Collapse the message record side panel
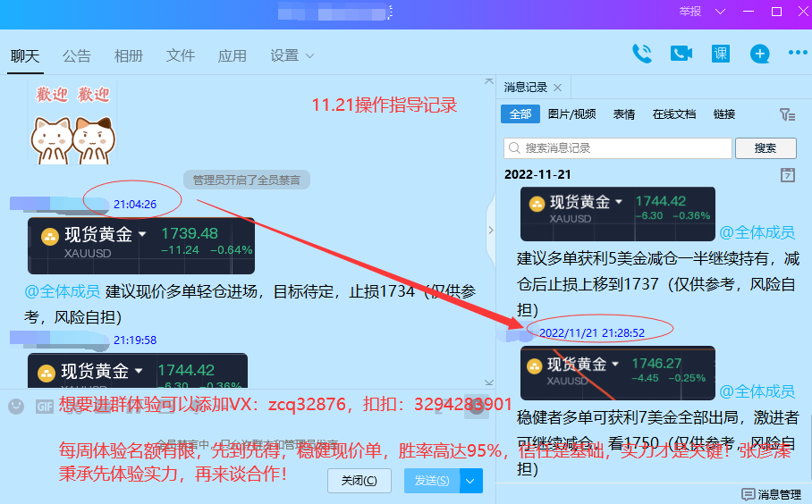The height and width of the screenshot is (504, 812). coord(490,231)
